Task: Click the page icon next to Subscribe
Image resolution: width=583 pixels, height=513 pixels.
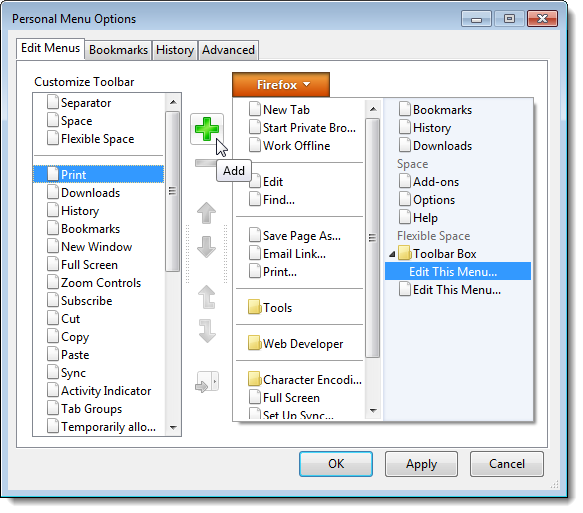Action: [x=53, y=300]
